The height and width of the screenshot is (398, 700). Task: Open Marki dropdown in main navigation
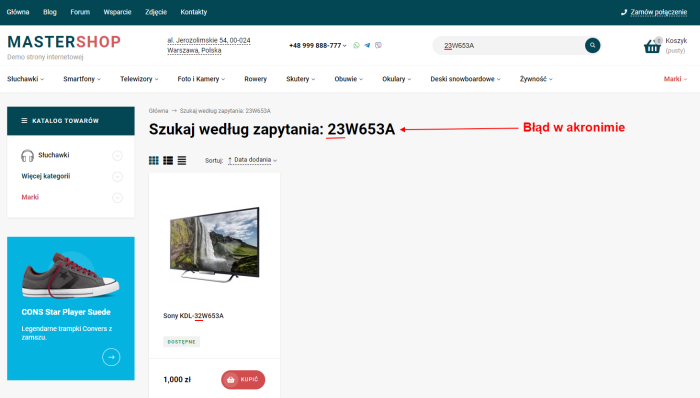pos(675,79)
